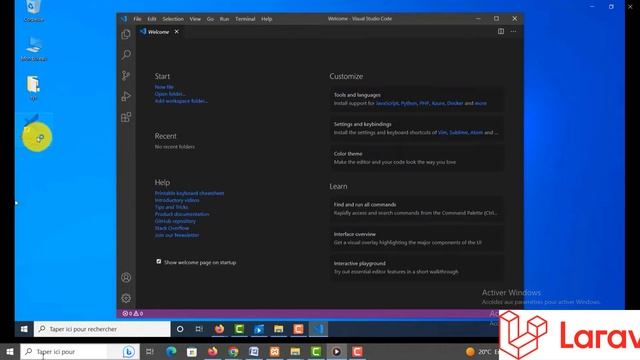Click the orange XAMPP icon in outermost taskbar
The image size is (640, 360).
[x=275, y=351]
